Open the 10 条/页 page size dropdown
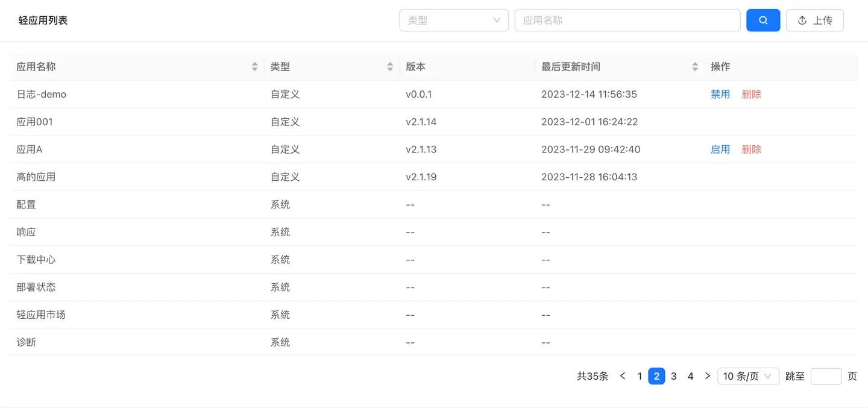The height and width of the screenshot is (408, 868). (x=747, y=376)
